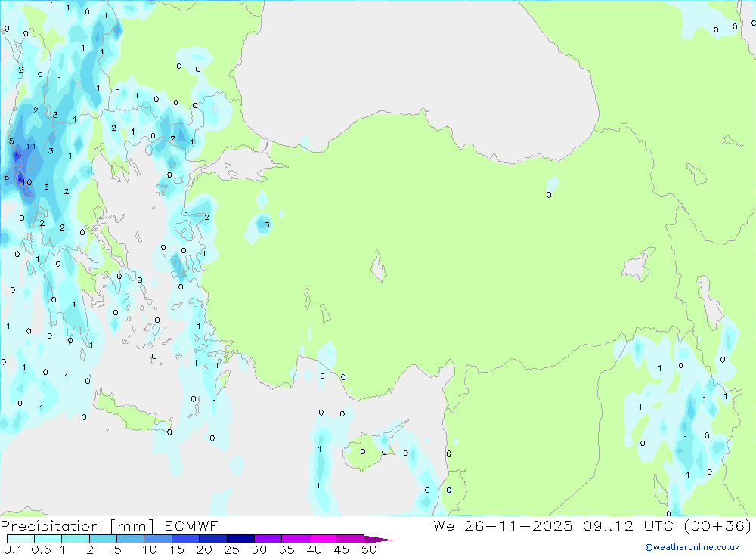Screen dimensions: 756x554
Task: Pick the 10–15 mm blue legend swatch
Action: [158, 539]
